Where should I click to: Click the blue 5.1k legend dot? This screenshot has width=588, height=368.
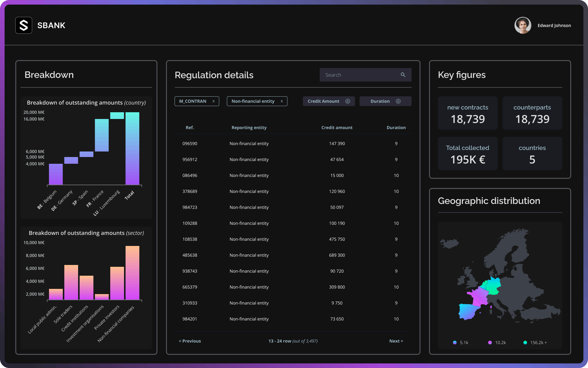pyautogui.click(x=455, y=343)
